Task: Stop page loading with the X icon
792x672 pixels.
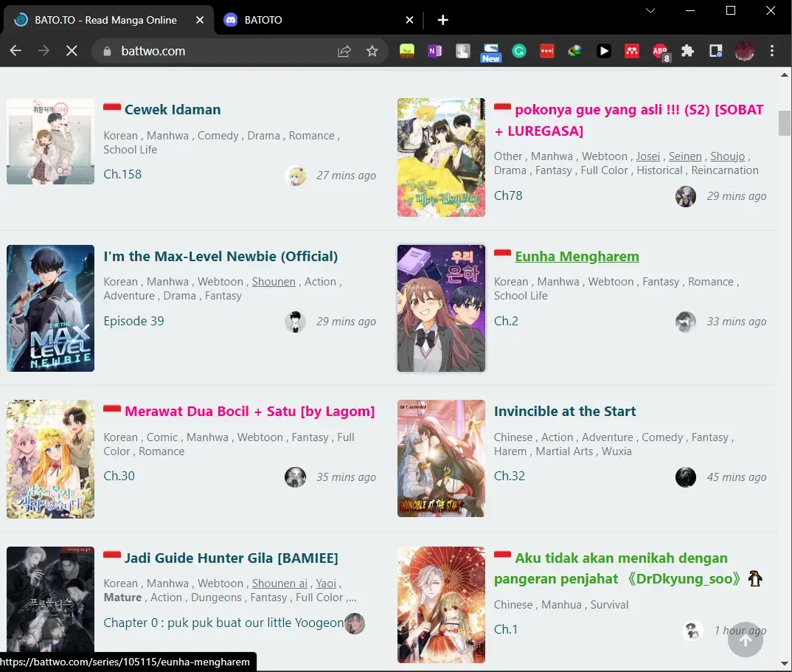Action: coord(71,51)
